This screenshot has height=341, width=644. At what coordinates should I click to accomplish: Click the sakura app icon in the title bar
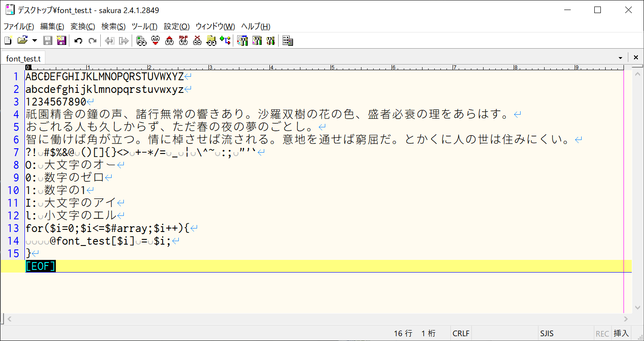click(x=10, y=10)
